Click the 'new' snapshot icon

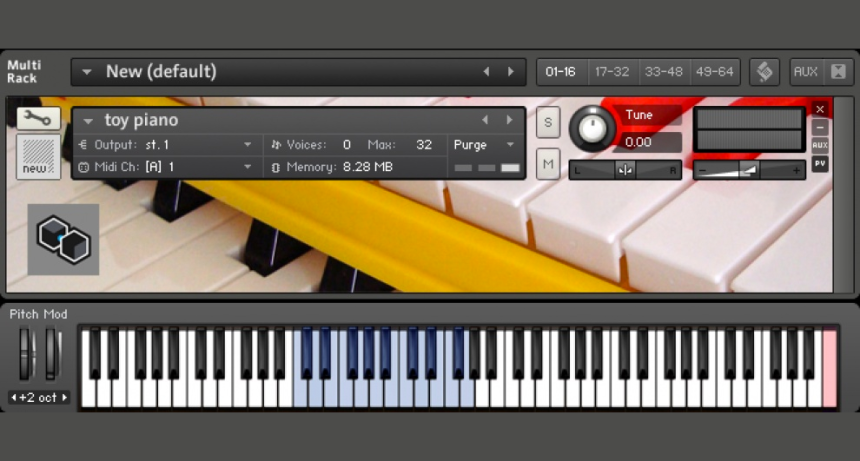point(38,157)
